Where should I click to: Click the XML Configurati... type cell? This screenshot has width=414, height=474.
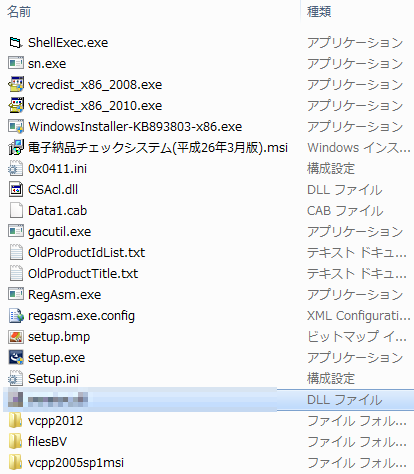point(359,316)
